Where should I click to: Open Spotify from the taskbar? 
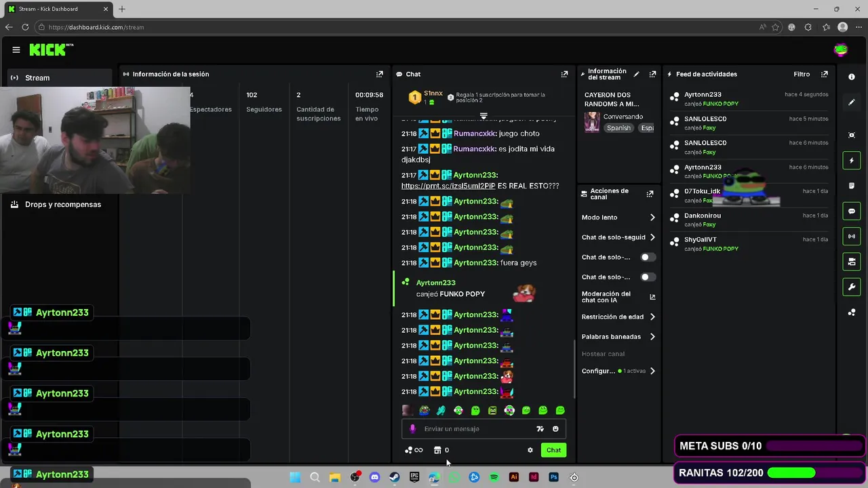coord(494,477)
